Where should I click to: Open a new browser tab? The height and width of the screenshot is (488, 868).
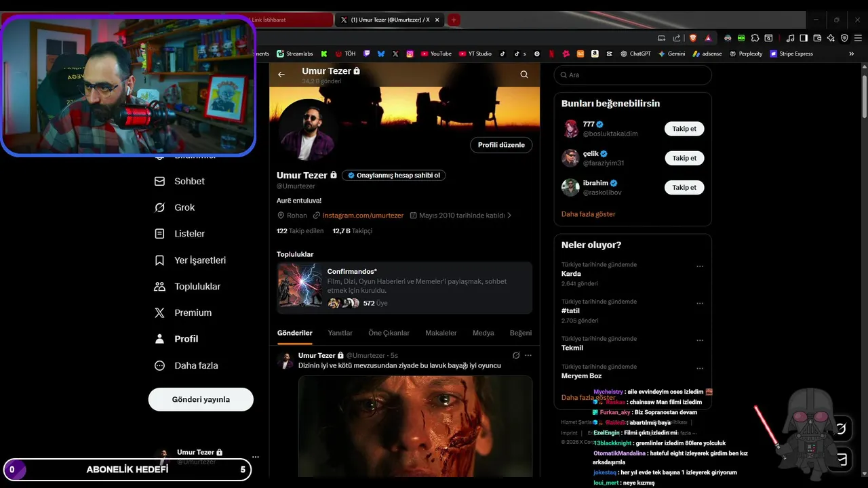(x=454, y=20)
